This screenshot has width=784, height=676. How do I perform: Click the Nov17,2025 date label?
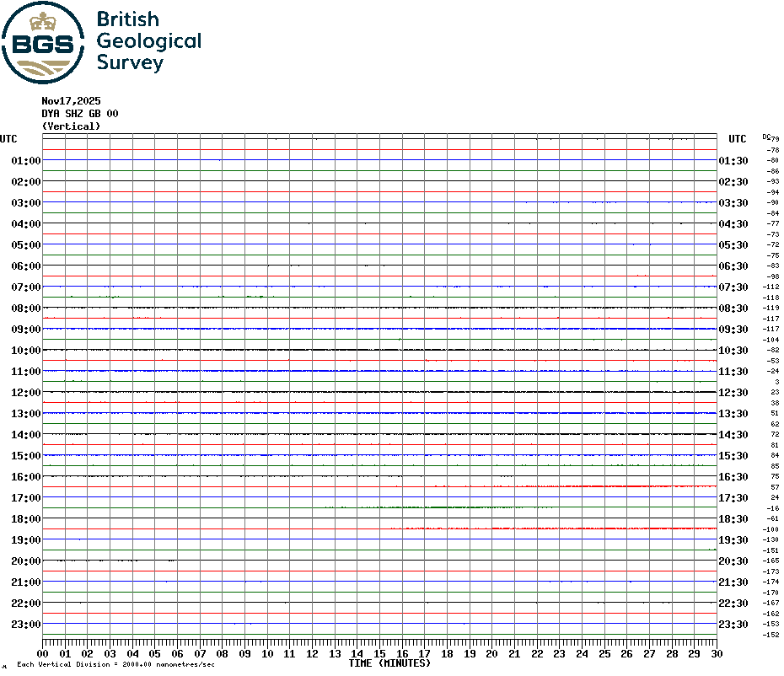tap(71, 100)
